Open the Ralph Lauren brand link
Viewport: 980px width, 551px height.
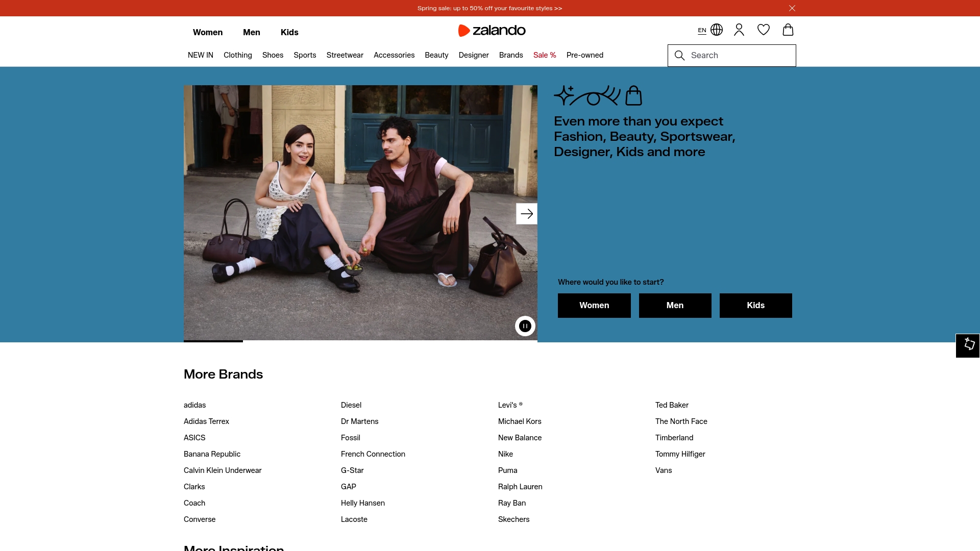pyautogui.click(x=520, y=487)
